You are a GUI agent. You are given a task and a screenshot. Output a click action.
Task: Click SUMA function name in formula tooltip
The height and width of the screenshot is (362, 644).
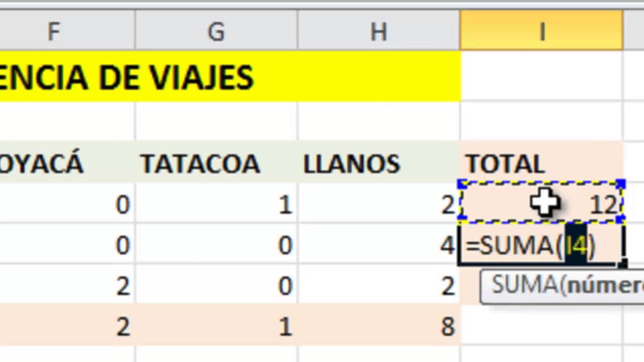tap(523, 286)
